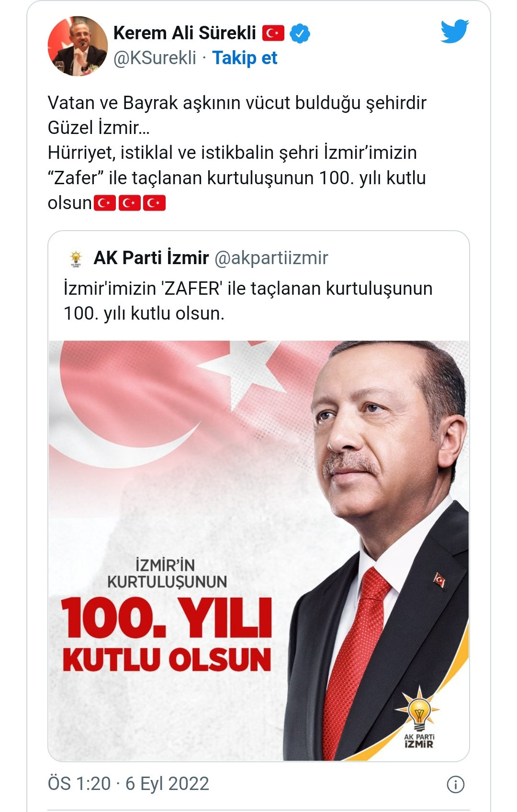
Task: Open the @akpartiizmir handle
Action: [x=271, y=258]
